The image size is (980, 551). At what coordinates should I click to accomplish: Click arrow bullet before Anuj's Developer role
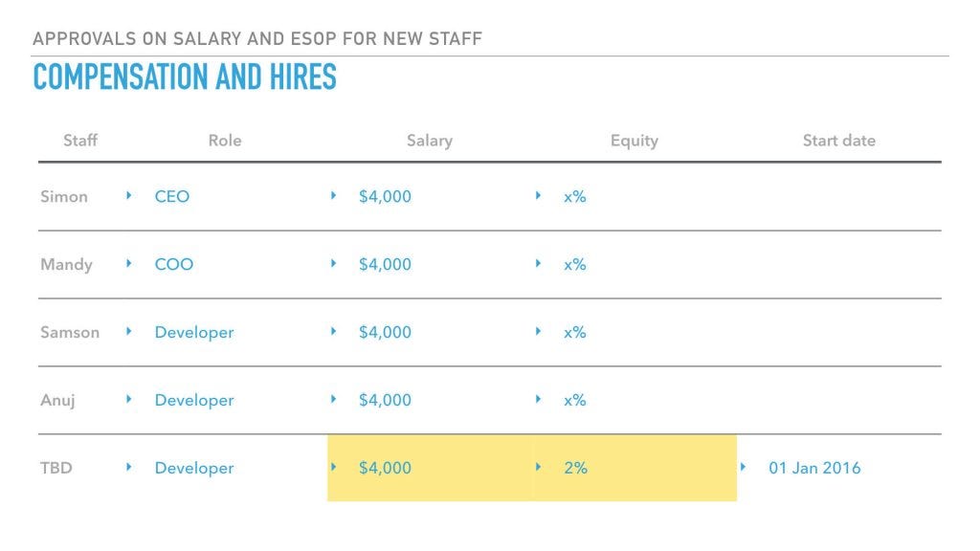coord(129,399)
